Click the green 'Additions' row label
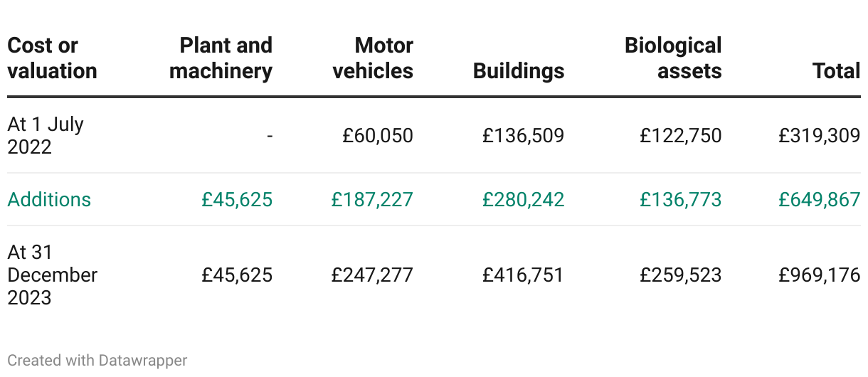The width and height of the screenshot is (868, 377). click(49, 199)
